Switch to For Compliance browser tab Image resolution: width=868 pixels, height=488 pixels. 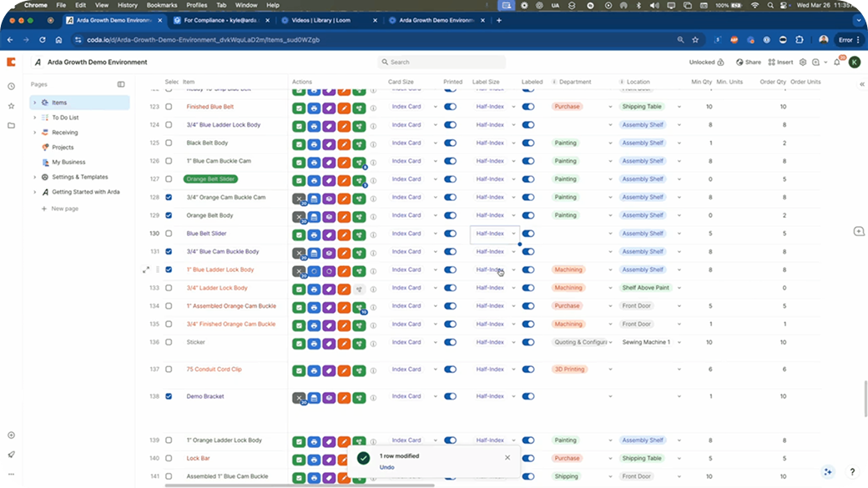point(221,21)
